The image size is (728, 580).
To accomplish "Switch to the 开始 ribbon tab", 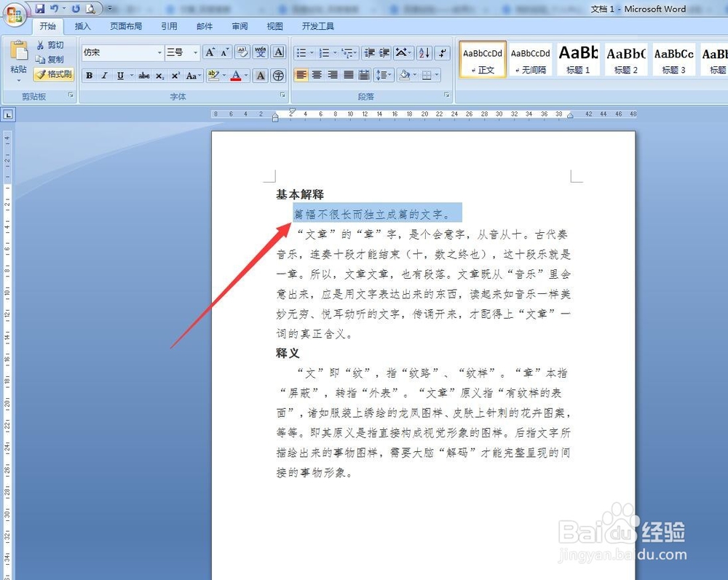I will point(47,26).
